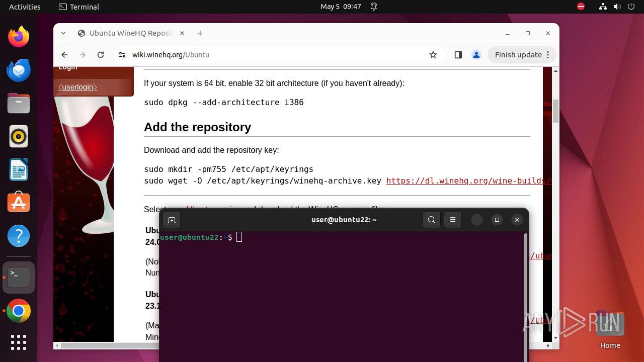Bookmark this page with the star icon

coord(433,55)
